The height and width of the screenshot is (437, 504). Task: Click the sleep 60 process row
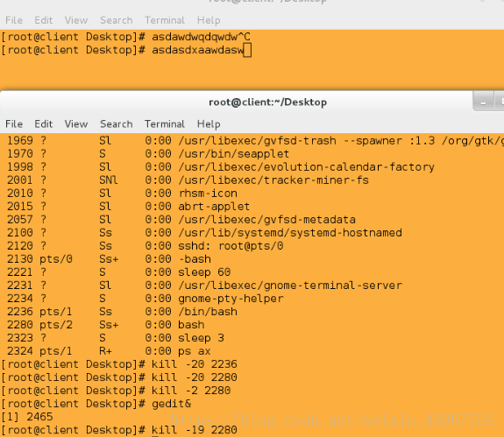tap(119, 272)
